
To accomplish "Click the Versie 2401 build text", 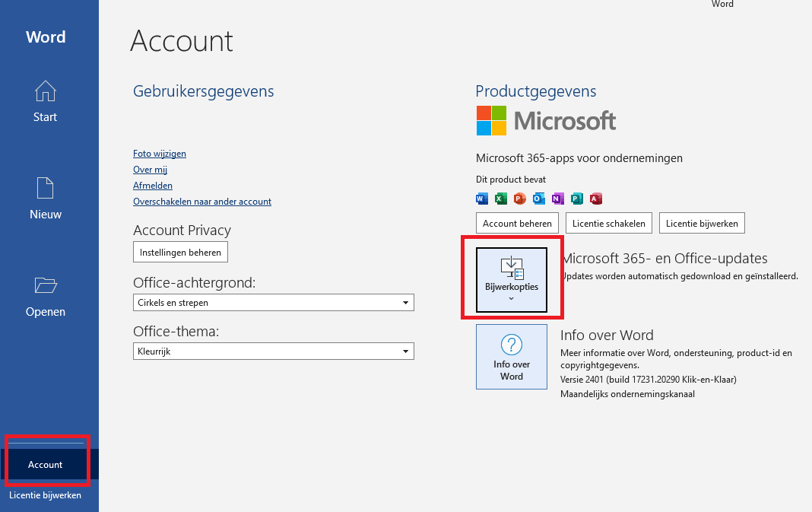I will pos(649,380).
